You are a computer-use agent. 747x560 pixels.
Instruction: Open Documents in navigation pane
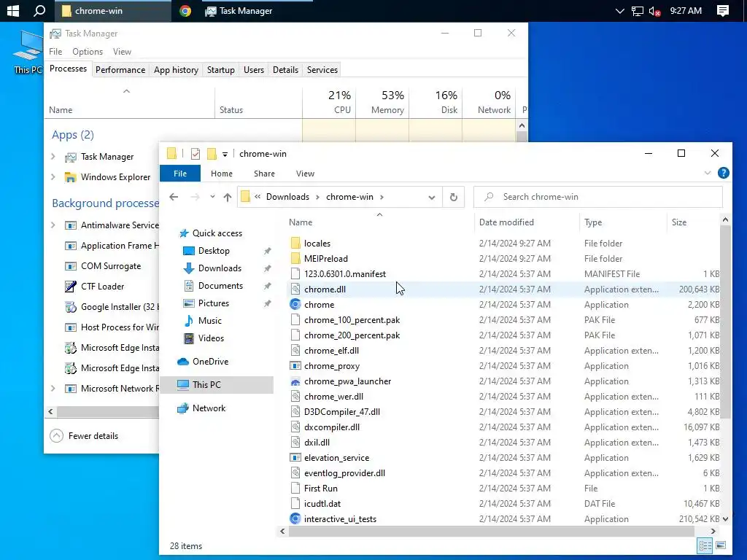(220, 286)
